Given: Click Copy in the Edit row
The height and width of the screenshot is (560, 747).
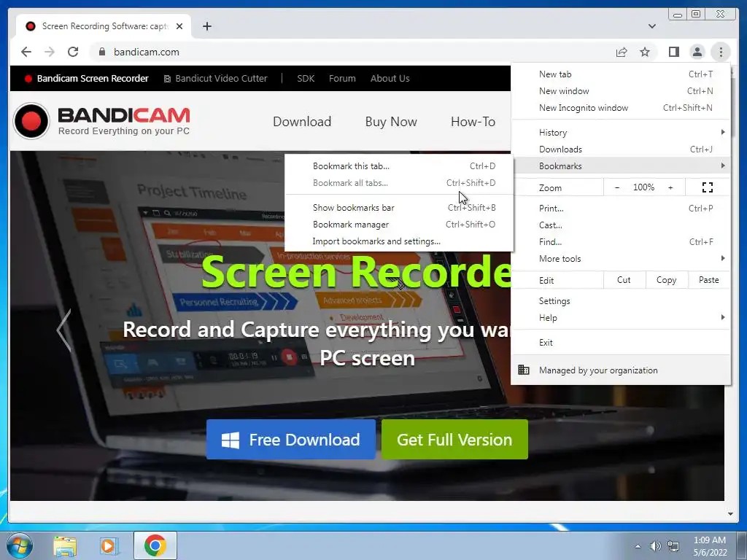Looking at the screenshot, I should pyautogui.click(x=667, y=280).
